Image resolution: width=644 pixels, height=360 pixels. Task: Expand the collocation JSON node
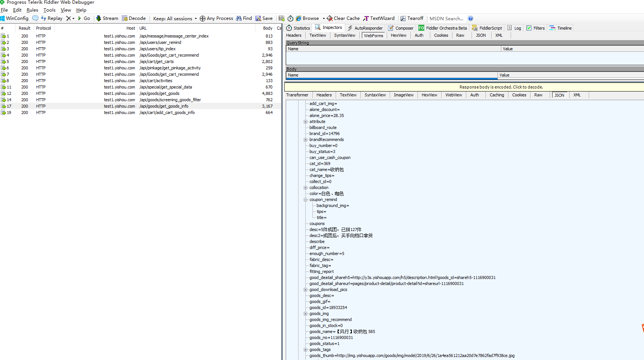coord(306,188)
